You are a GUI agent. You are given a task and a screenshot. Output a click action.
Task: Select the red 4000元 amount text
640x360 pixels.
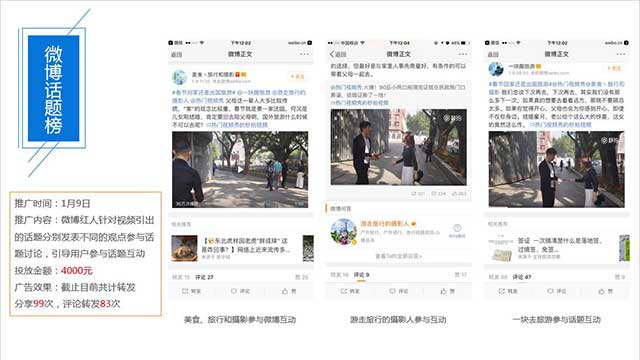coord(77,270)
